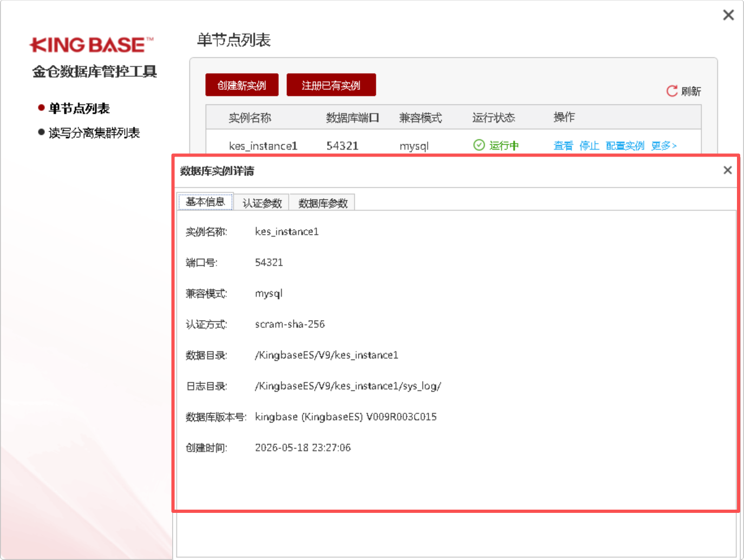744x560 pixels.
Task: Click the 运行中 status text
Action: (x=504, y=146)
